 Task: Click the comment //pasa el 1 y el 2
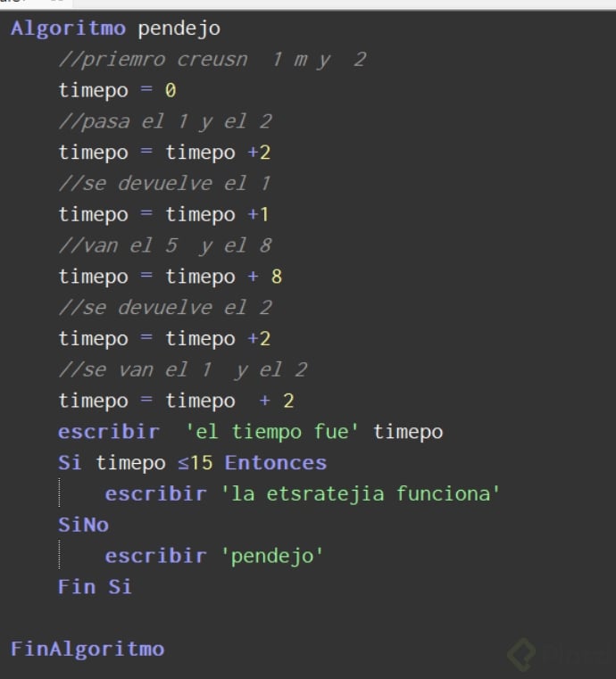pos(165,121)
